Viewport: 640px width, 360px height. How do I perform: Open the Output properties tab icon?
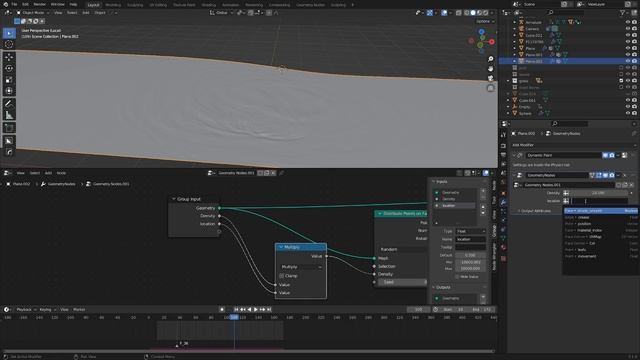503,155
